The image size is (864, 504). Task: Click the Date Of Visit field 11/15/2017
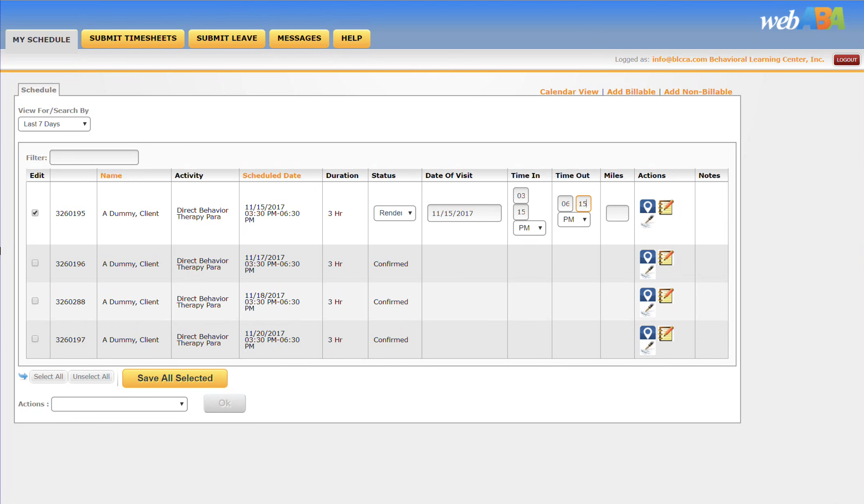point(464,213)
